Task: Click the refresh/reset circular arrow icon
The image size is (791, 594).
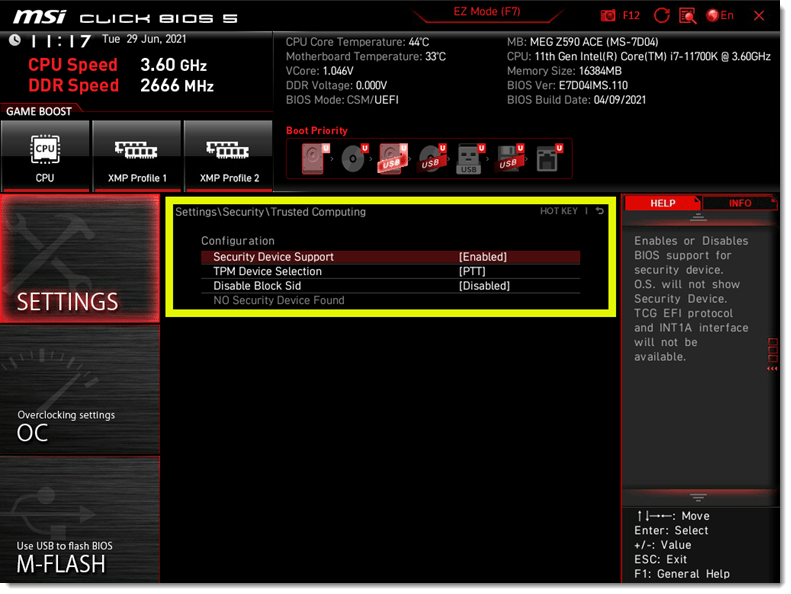Action: coord(661,16)
